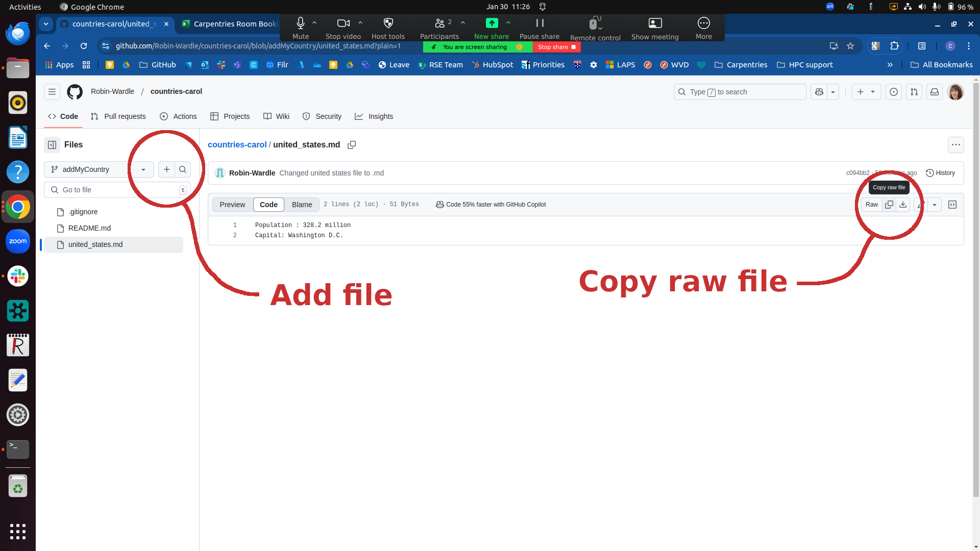This screenshot has height=551, width=980.
Task: Copy the united_states.md path icon
Action: click(x=351, y=145)
